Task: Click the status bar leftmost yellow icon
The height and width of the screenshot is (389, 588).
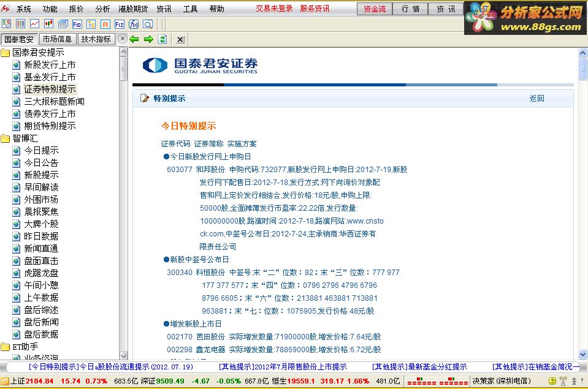Action: (4, 381)
